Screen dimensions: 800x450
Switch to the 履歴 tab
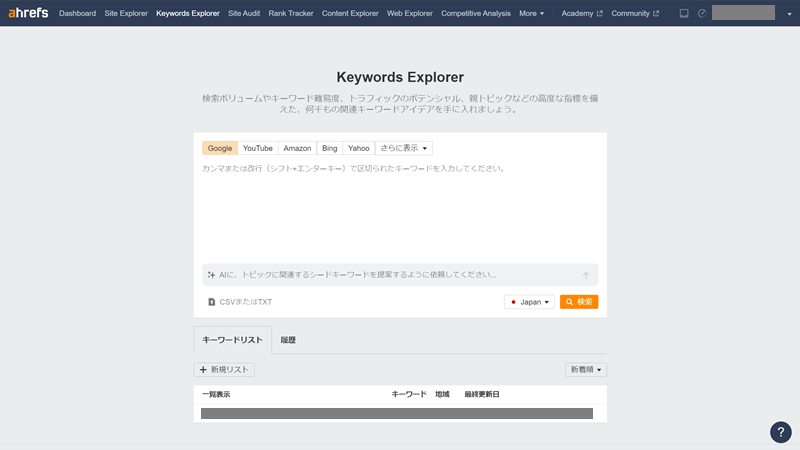(288, 340)
